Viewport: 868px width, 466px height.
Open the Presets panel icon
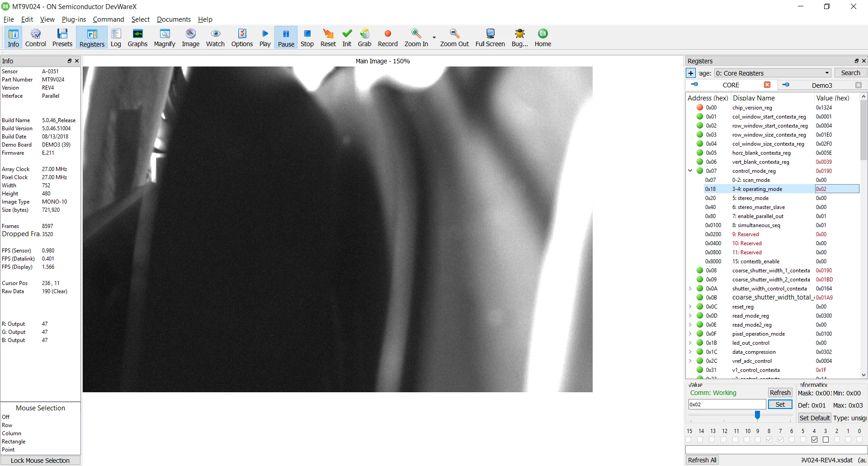point(62,38)
